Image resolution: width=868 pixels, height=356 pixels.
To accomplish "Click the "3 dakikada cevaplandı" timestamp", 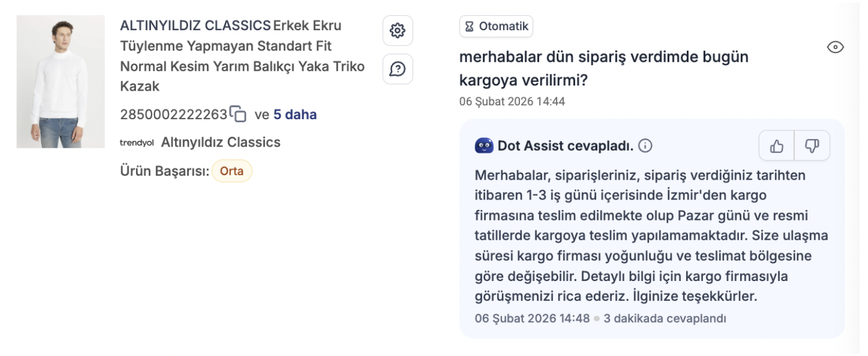I will 665,319.
